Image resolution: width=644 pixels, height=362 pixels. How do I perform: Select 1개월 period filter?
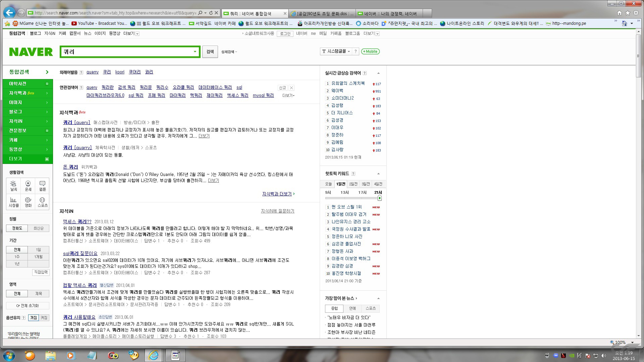pos(39,257)
